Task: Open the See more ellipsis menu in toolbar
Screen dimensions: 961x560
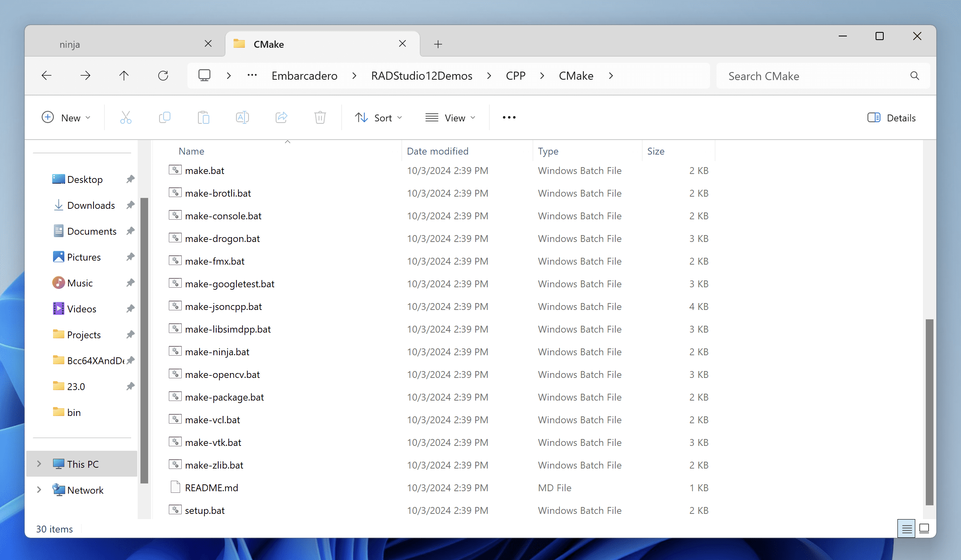Action: (x=509, y=118)
